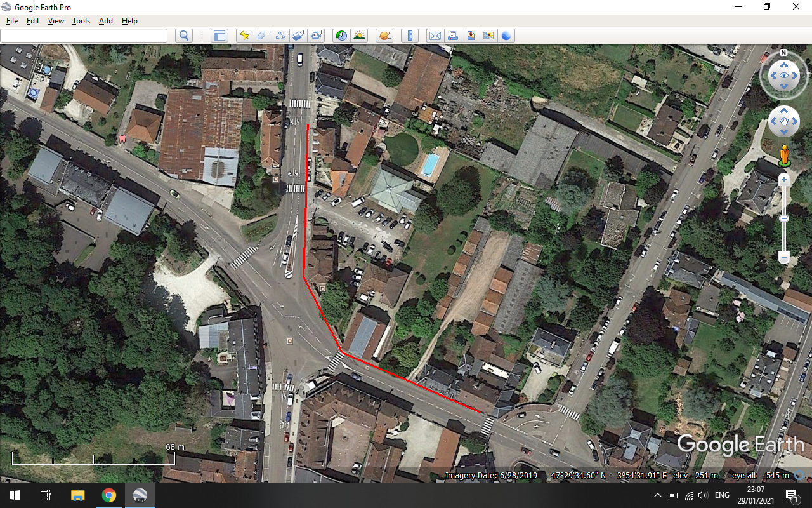This screenshot has height=508, width=812.
Task: Click the Save Image toolbar button
Action: click(471, 36)
